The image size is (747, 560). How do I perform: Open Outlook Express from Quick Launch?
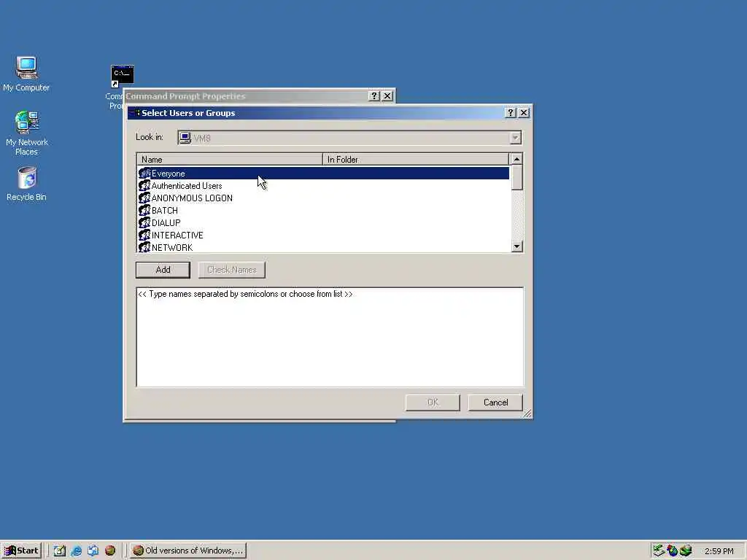(93, 551)
